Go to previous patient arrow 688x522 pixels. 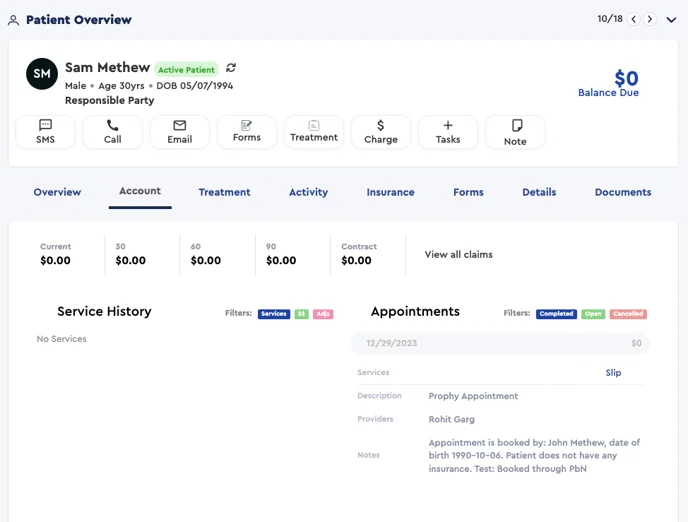[634, 19]
